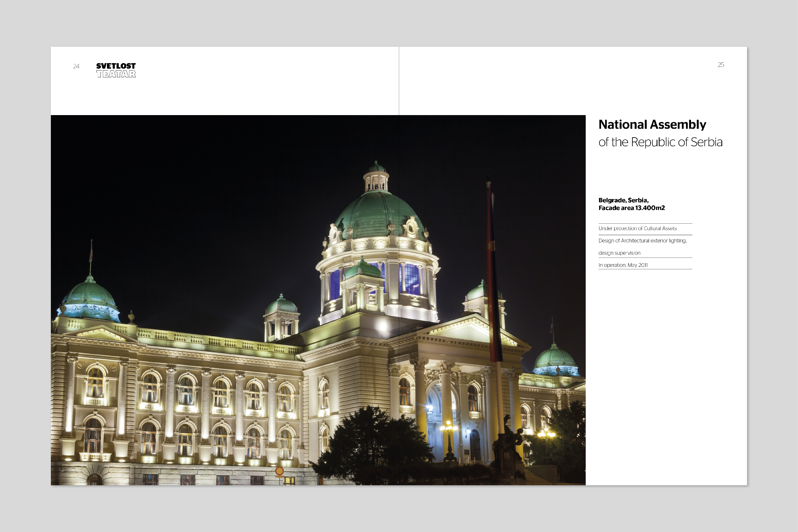Viewport: 798px width, 532px height.
Task: Click the 'of the Republic of Serbia' subtitle
Action: point(660,142)
